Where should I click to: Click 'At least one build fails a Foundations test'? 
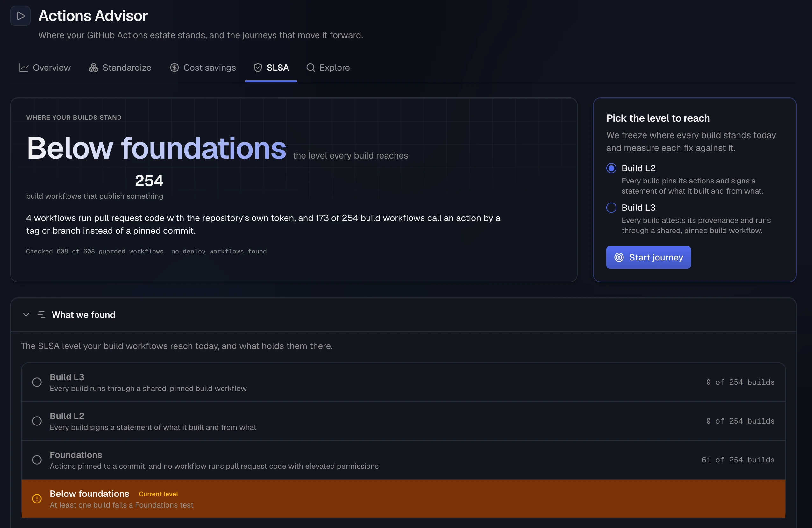click(x=121, y=505)
